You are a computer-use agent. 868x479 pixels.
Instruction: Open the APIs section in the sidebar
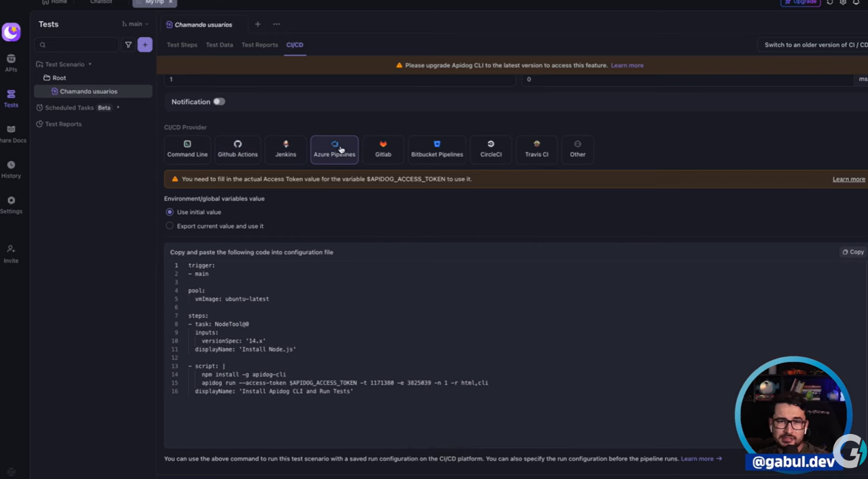11,63
